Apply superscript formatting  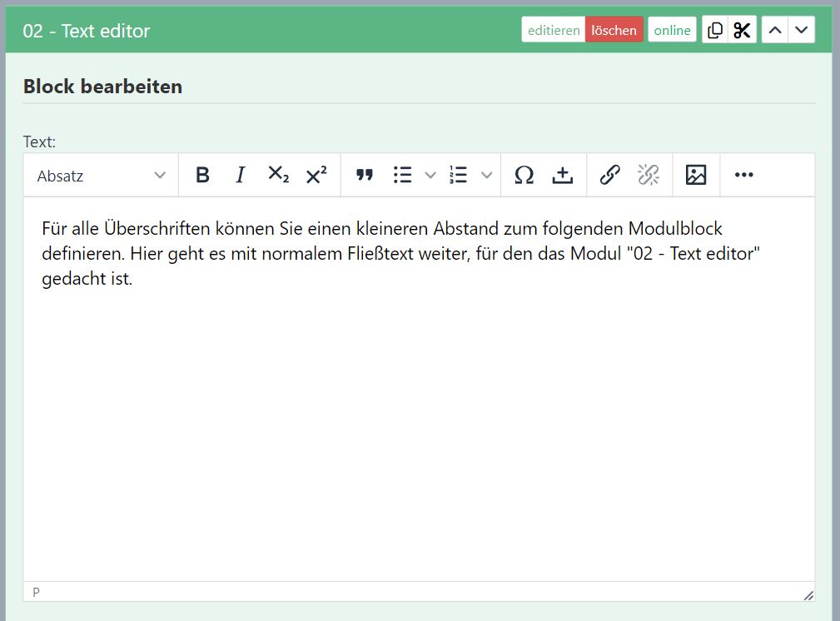click(x=316, y=175)
